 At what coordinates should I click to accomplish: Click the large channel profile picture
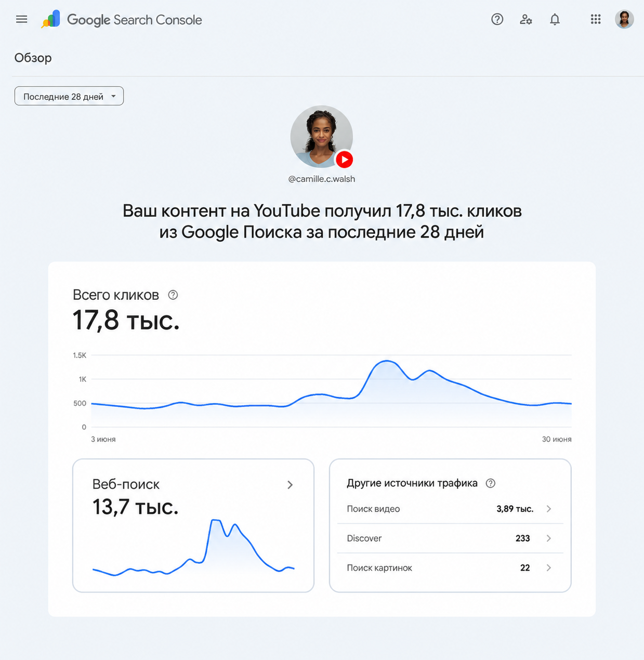click(x=321, y=137)
